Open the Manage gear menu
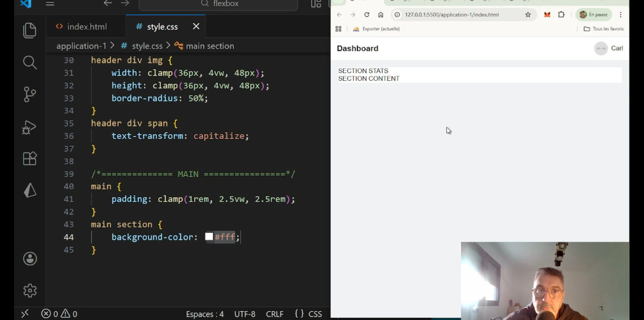This screenshot has width=644, height=320. 30,290
